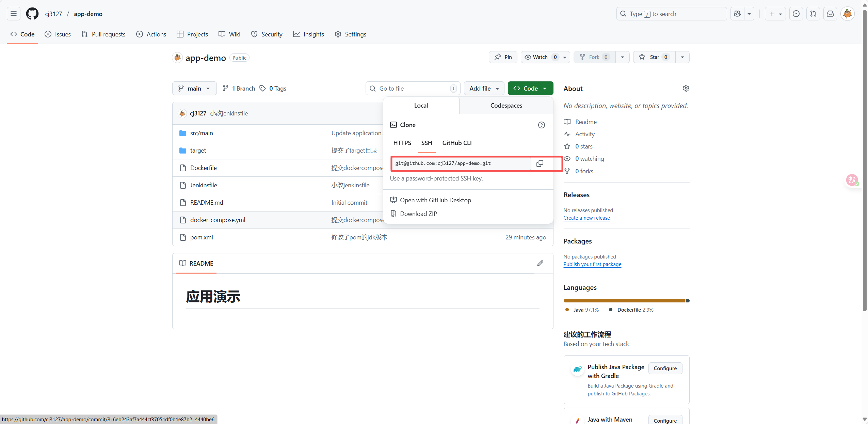The height and width of the screenshot is (424, 868).
Task: Click the Dockerfile 2.9% language legend
Action: click(631, 310)
